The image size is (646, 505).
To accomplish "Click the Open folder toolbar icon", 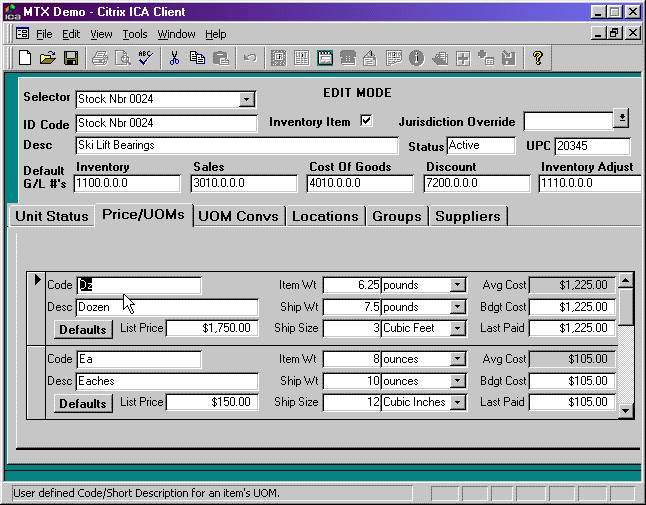I will (x=48, y=58).
